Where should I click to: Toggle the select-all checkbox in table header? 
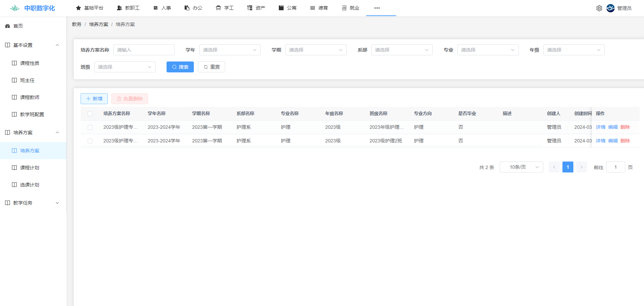90,114
